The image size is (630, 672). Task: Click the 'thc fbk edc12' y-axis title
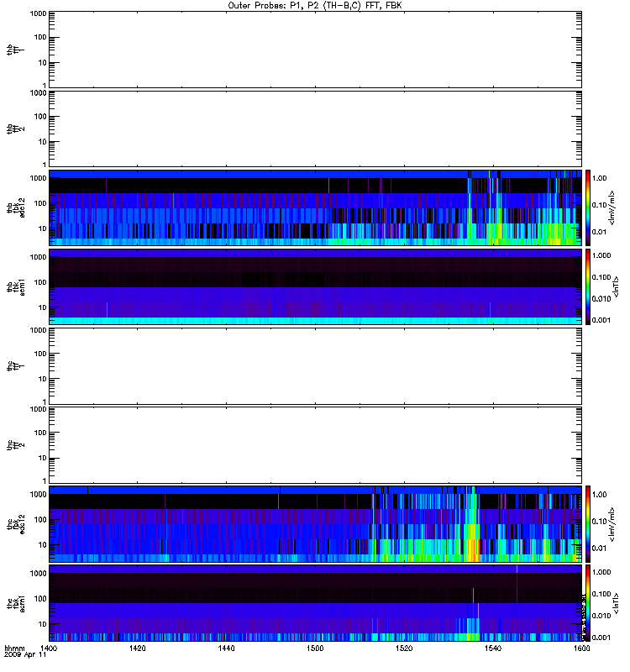point(15,524)
